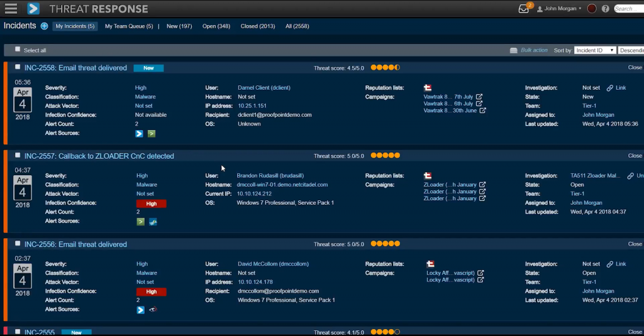Click green alert source icon for INC-2557
The height and width of the screenshot is (336, 644).
[140, 222]
